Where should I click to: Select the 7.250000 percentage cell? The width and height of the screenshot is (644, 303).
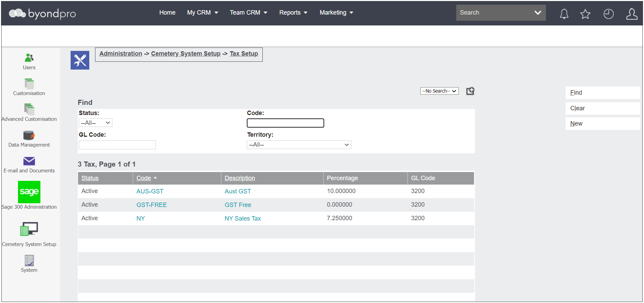pyautogui.click(x=339, y=218)
